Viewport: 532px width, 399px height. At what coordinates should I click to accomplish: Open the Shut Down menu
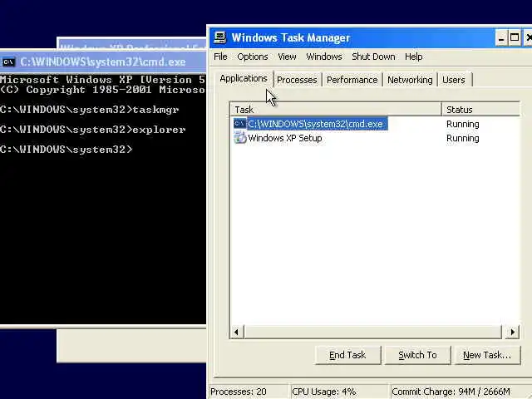(x=373, y=57)
